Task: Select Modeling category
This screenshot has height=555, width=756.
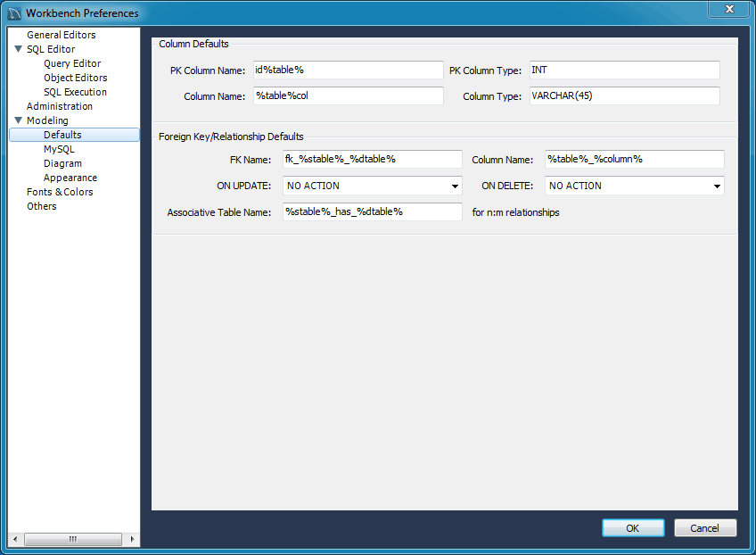Action: click(47, 120)
